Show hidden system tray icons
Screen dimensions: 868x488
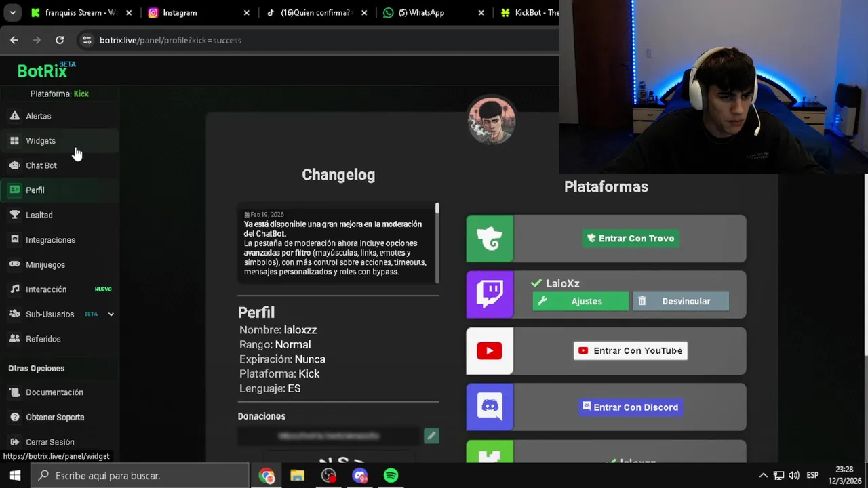tap(763, 476)
